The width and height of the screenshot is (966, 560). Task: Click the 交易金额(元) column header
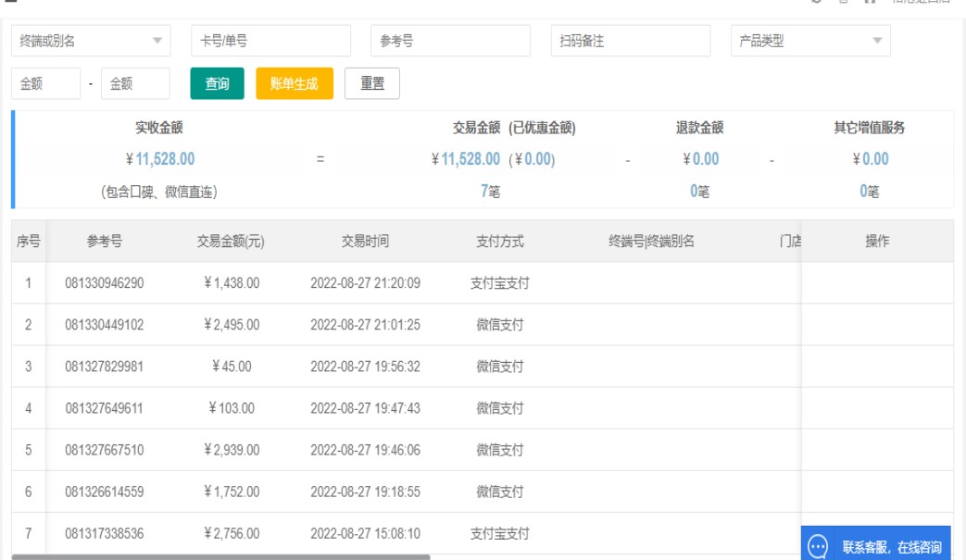click(x=231, y=242)
